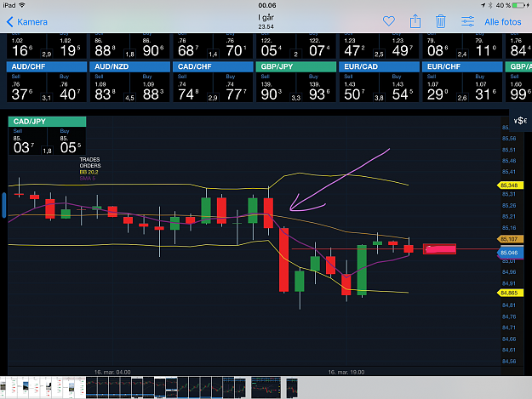The image size is (532, 399).
Task: Tap the Wi-Fi icon in the status bar
Action: pyautogui.click(x=22, y=5)
